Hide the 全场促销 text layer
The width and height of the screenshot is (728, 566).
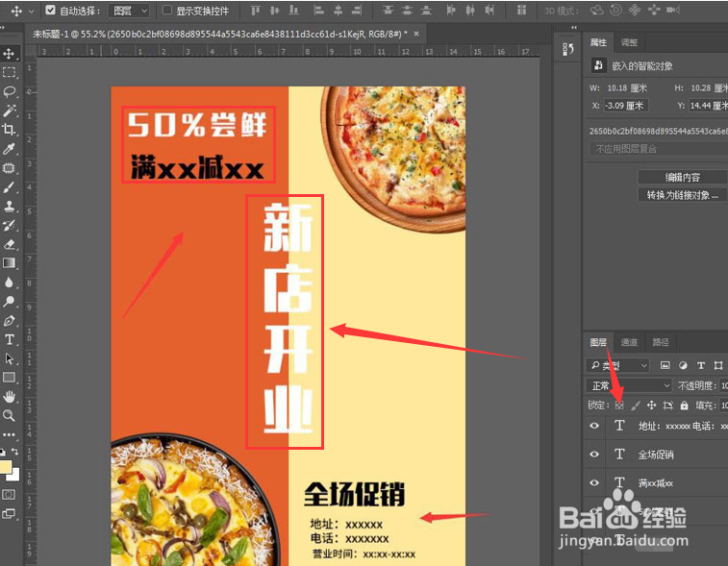click(594, 455)
